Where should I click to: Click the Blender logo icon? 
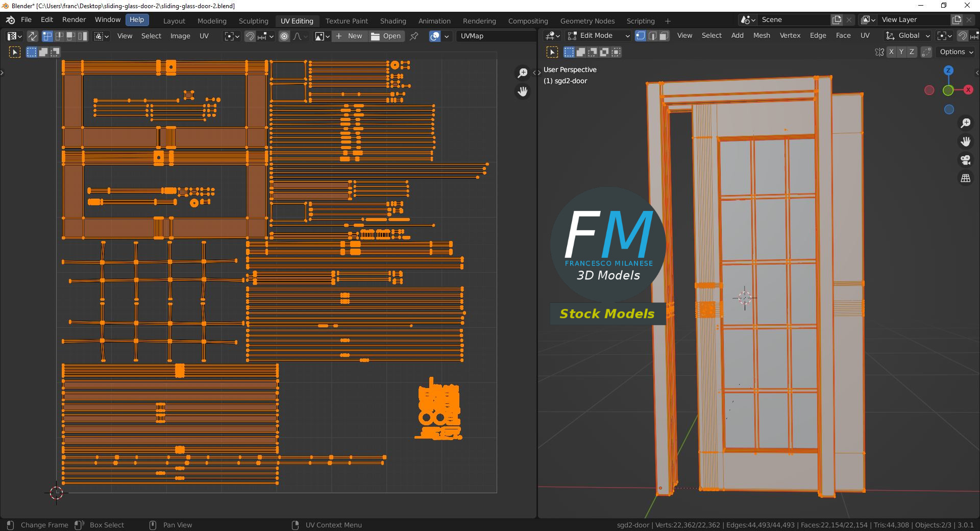pos(10,20)
